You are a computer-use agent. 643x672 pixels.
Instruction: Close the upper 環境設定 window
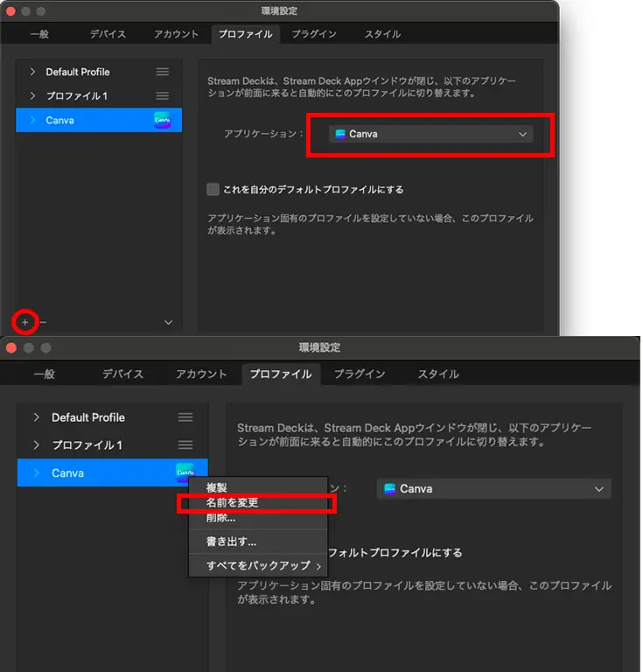click(x=11, y=11)
